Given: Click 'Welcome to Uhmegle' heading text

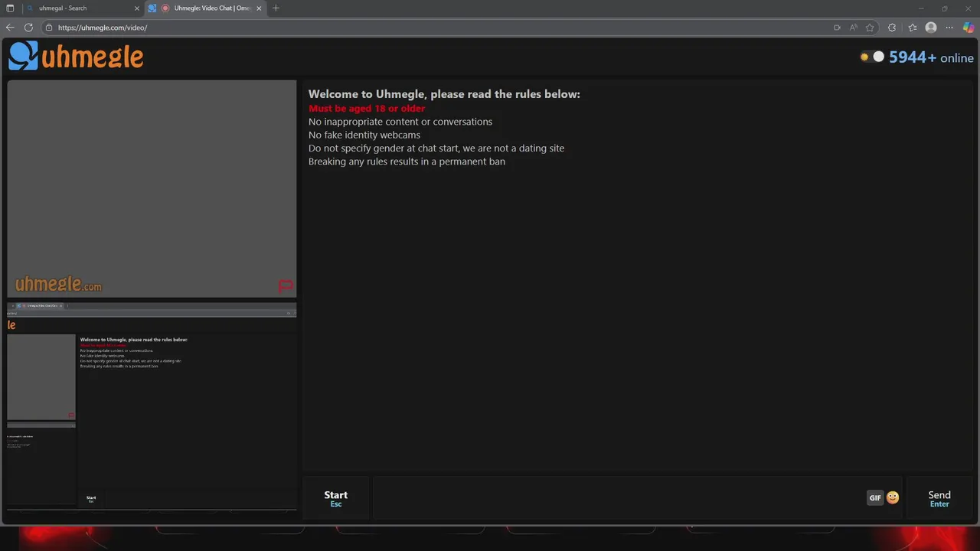Looking at the screenshot, I should (x=444, y=94).
